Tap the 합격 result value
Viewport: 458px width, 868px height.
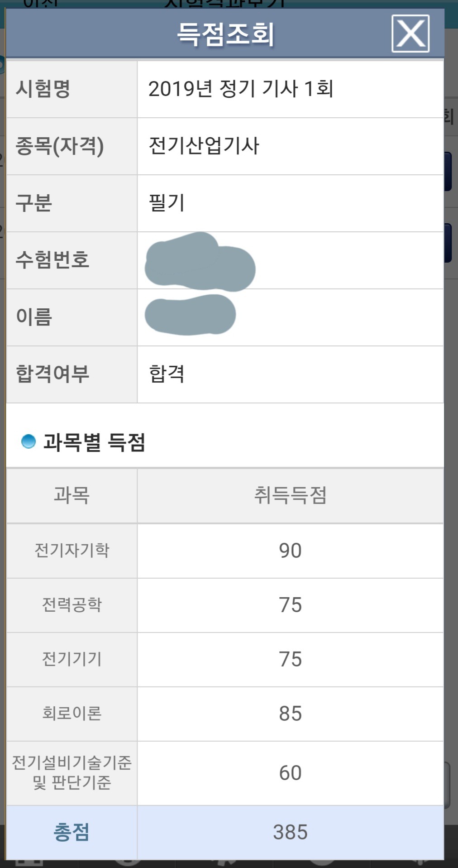click(x=167, y=374)
